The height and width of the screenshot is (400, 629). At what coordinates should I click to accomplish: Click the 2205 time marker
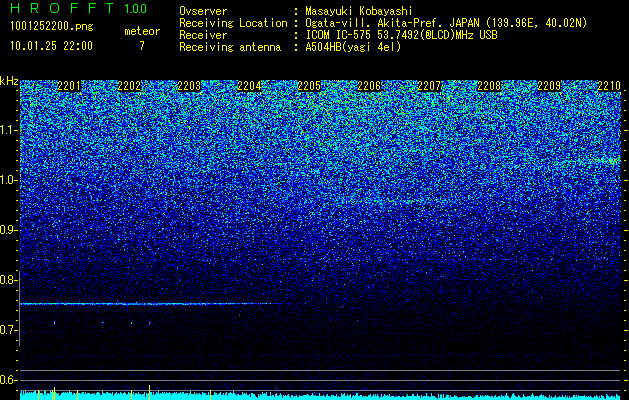click(x=309, y=86)
